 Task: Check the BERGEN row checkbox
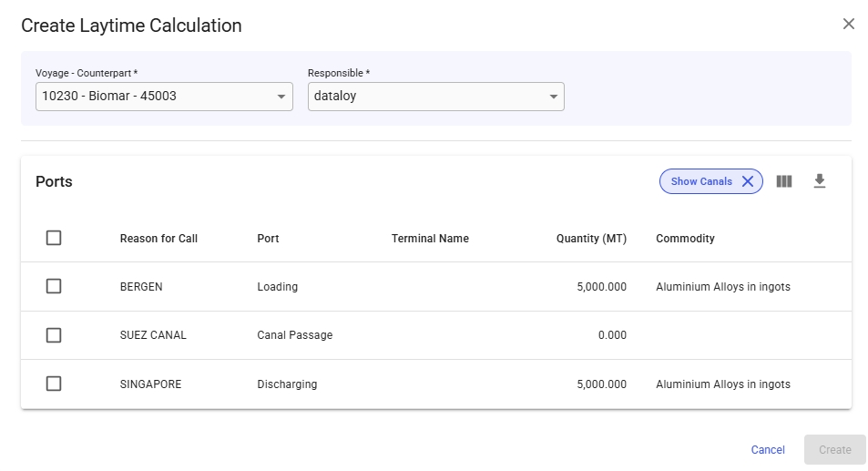[54, 286]
